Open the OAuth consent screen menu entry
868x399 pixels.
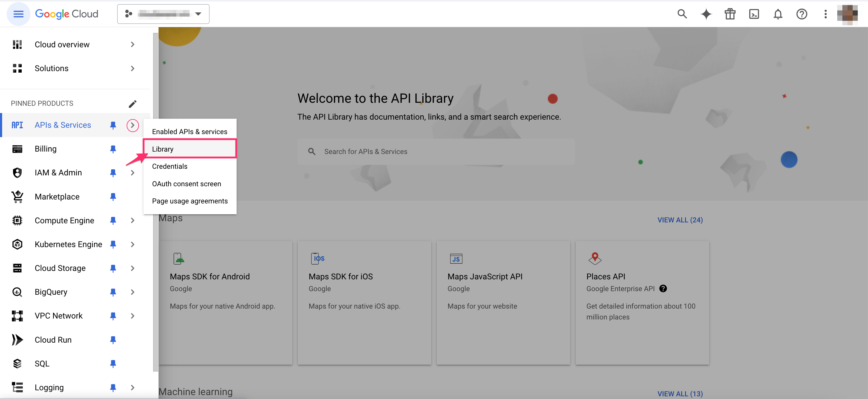pos(186,184)
